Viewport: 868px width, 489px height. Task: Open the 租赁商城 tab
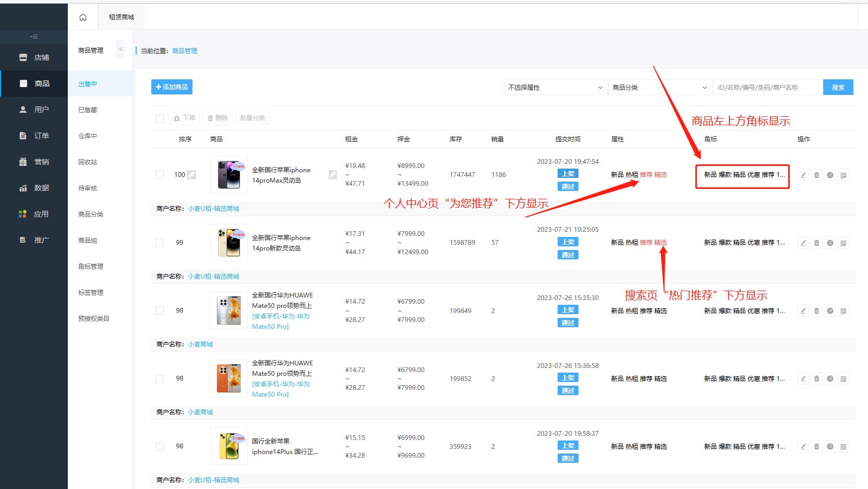tap(122, 17)
